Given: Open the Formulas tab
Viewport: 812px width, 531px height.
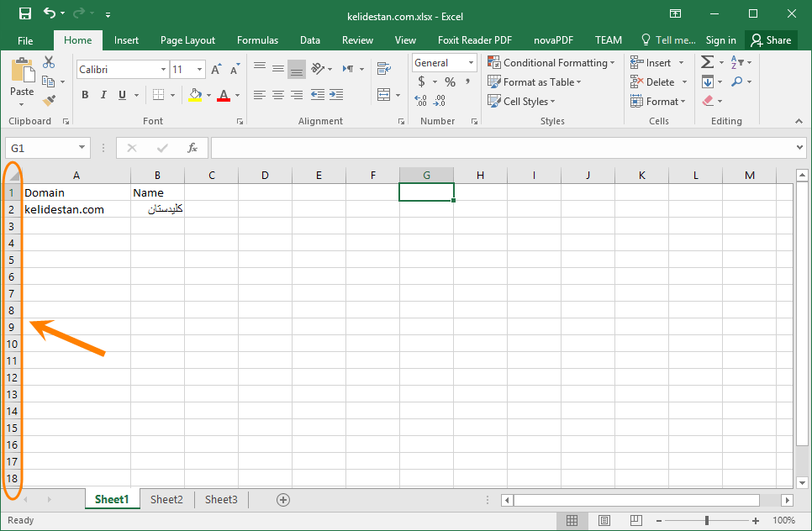Looking at the screenshot, I should [x=257, y=40].
